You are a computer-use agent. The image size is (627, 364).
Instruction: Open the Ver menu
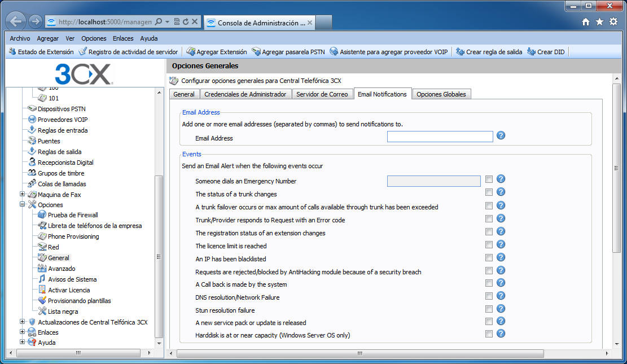(70, 38)
